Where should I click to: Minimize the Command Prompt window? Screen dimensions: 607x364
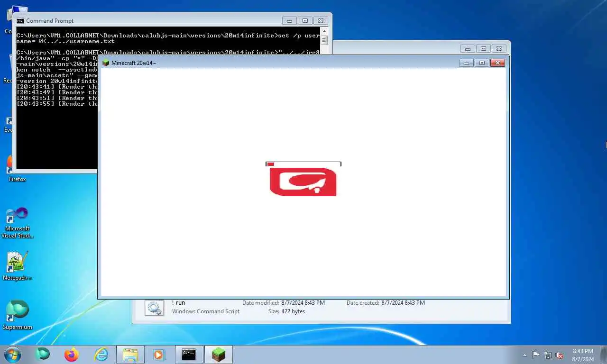click(x=289, y=21)
